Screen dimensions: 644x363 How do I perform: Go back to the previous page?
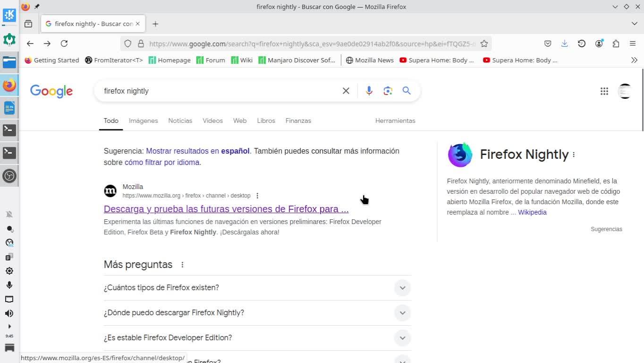(x=30, y=43)
